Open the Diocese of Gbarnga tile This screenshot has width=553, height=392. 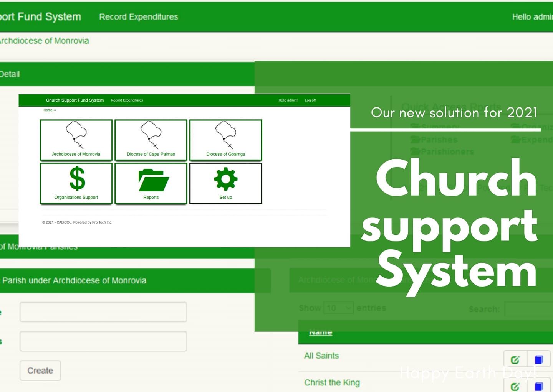[226, 140]
